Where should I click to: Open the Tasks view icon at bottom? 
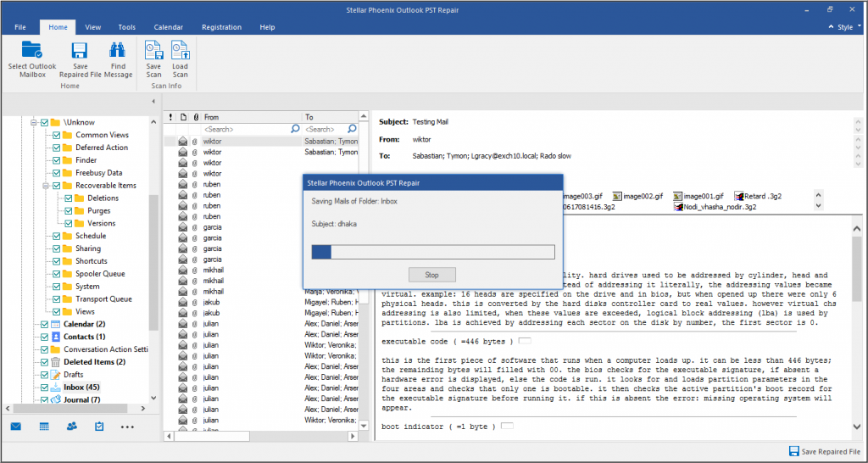(99, 427)
